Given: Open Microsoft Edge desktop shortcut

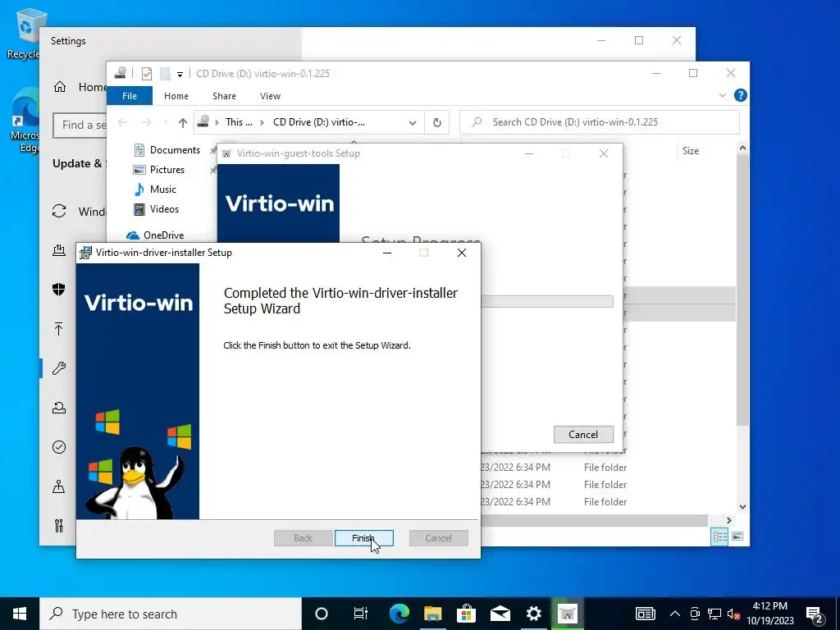Looking at the screenshot, I should (25, 122).
